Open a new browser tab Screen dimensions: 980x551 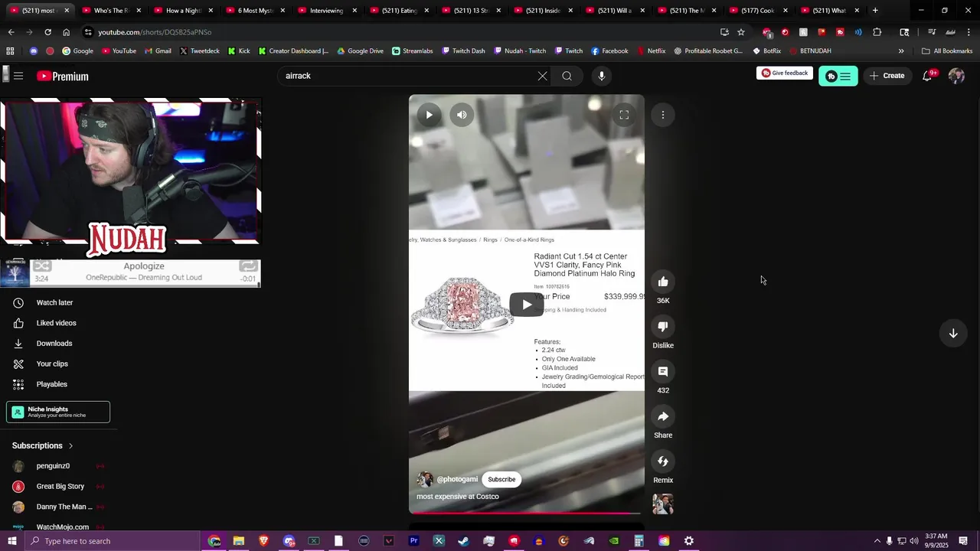(x=875, y=11)
